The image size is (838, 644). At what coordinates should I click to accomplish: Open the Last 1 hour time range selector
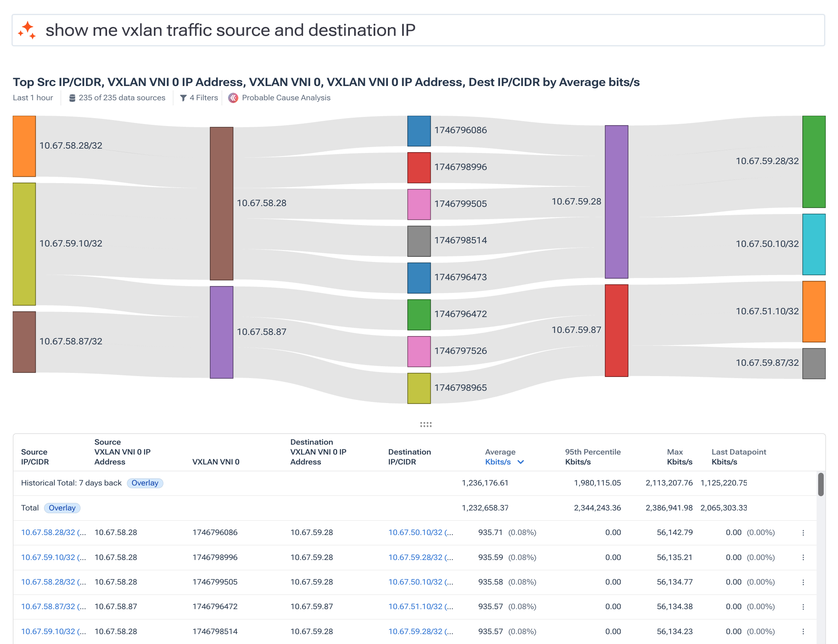click(33, 97)
